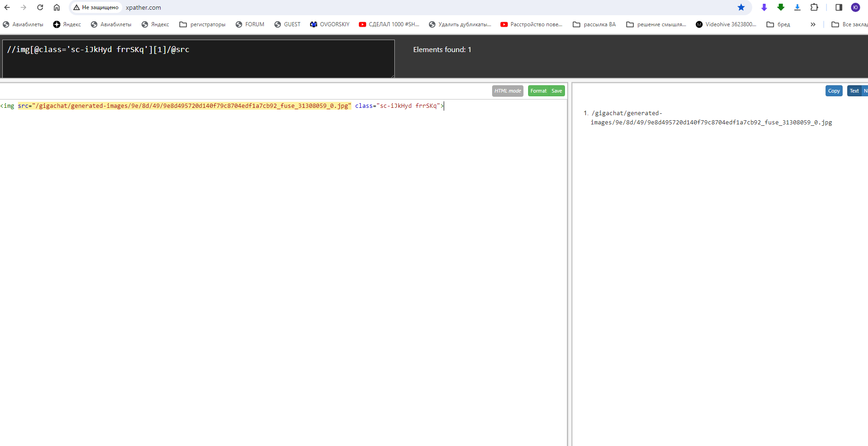
Task: Expand hidden bookmarks with the chevron
Action: [813, 24]
